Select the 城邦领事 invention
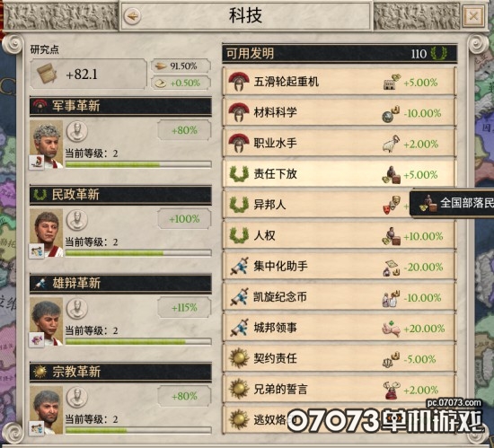The height and width of the screenshot is (448, 494). [x=339, y=328]
